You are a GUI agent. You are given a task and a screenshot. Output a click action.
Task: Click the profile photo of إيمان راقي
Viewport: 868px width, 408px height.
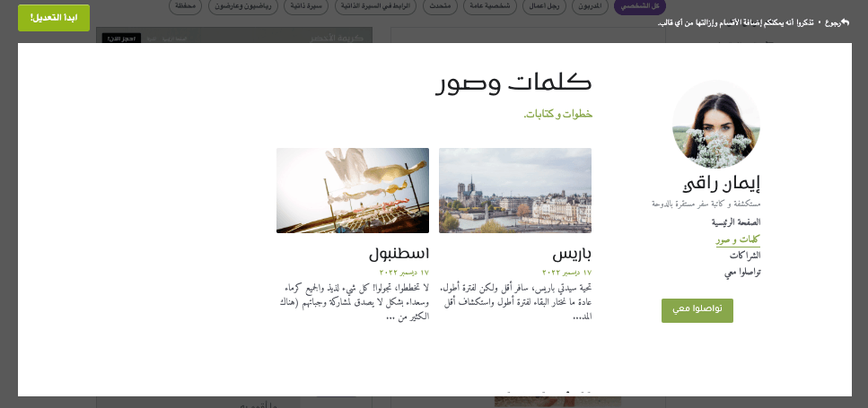pyautogui.click(x=716, y=125)
